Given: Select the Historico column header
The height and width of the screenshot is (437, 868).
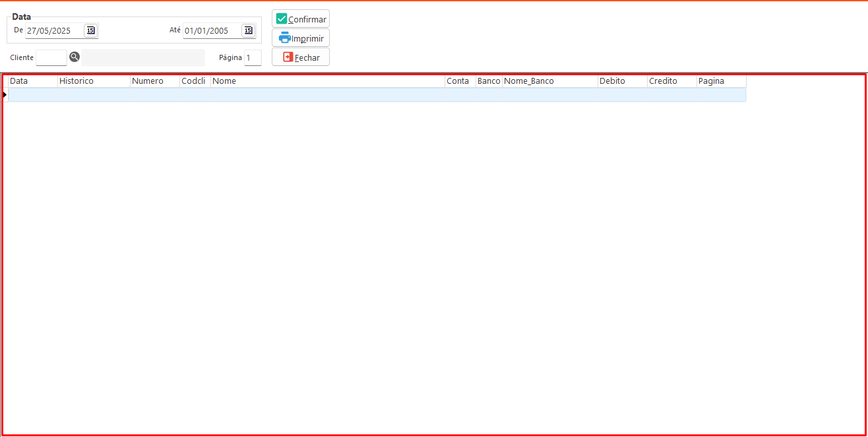Looking at the screenshot, I should [x=94, y=81].
